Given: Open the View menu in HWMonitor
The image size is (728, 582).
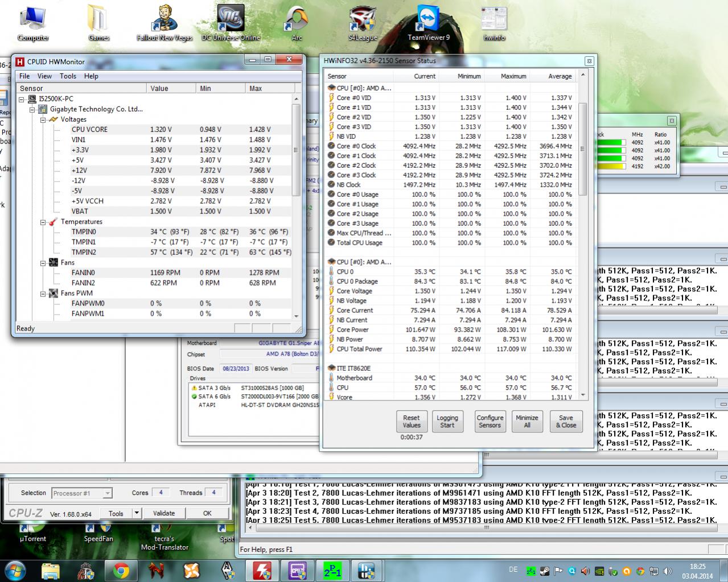Looking at the screenshot, I should [44, 76].
